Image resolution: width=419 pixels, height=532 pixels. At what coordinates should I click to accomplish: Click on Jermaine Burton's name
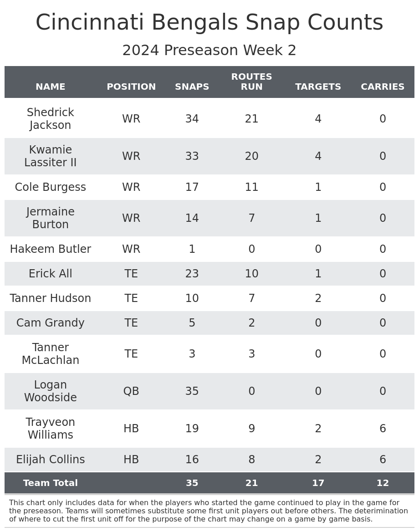[51, 219]
